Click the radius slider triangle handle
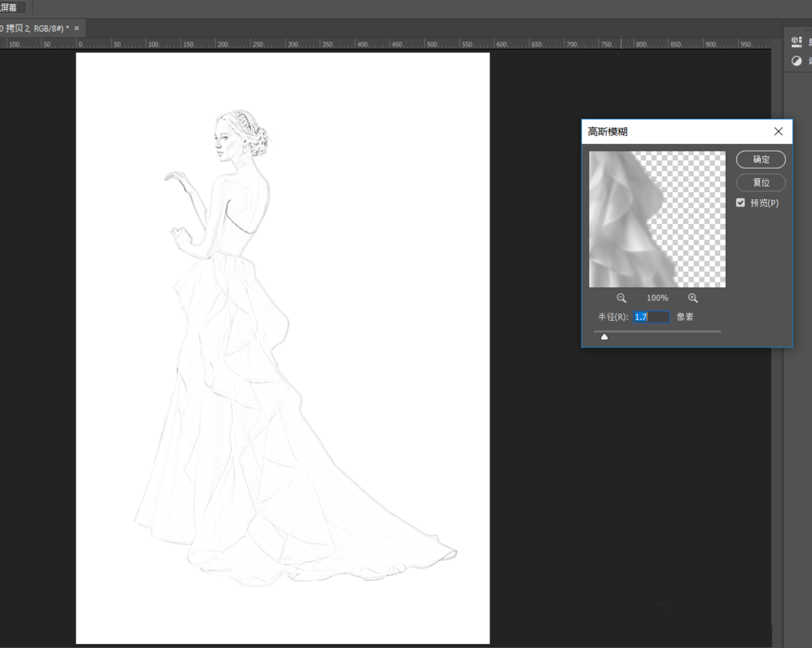The width and height of the screenshot is (812, 648). pos(604,336)
